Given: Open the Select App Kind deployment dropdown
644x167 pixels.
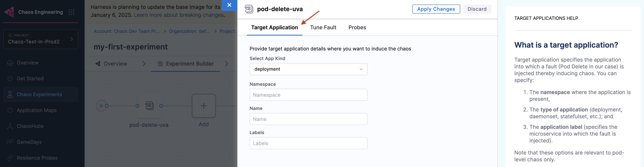Looking at the screenshot, I should (x=308, y=69).
